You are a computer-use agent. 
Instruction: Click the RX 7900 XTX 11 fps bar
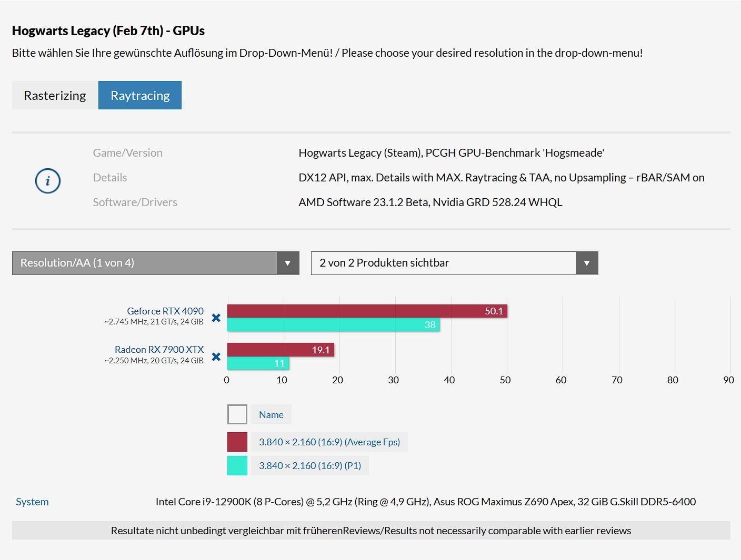click(258, 363)
